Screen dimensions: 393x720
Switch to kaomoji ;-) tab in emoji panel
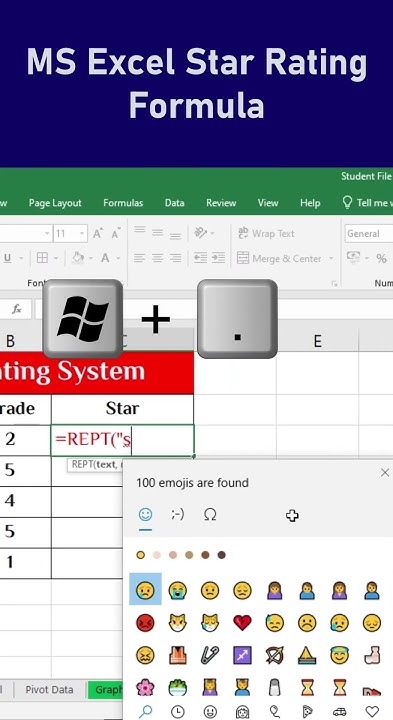(178, 514)
